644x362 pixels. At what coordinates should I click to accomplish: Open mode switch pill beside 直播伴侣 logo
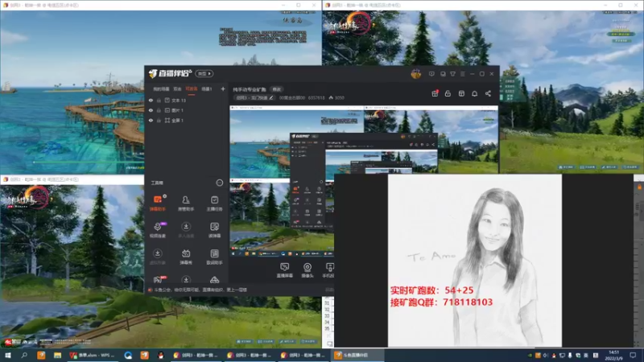click(204, 73)
